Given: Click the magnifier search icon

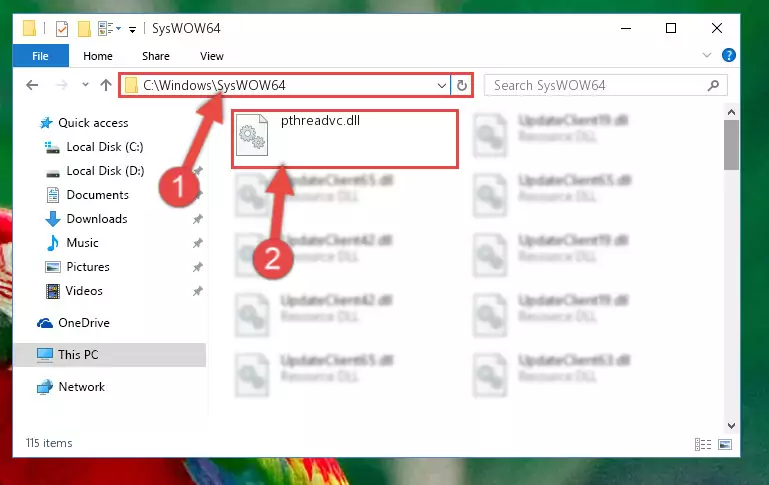Looking at the screenshot, I should click(x=713, y=85).
